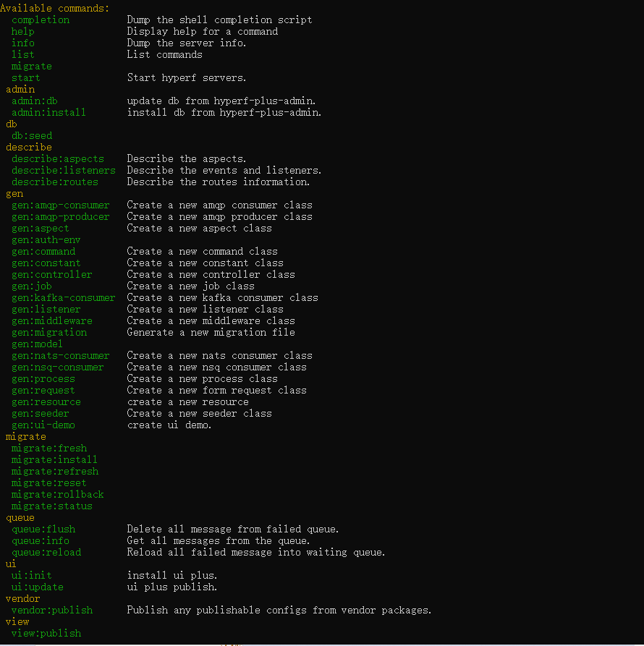Image resolution: width=644 pixels, height=646 pixels.
Task: Click the 'migrate:rollback' command
Action: click(x=58, y=494)
